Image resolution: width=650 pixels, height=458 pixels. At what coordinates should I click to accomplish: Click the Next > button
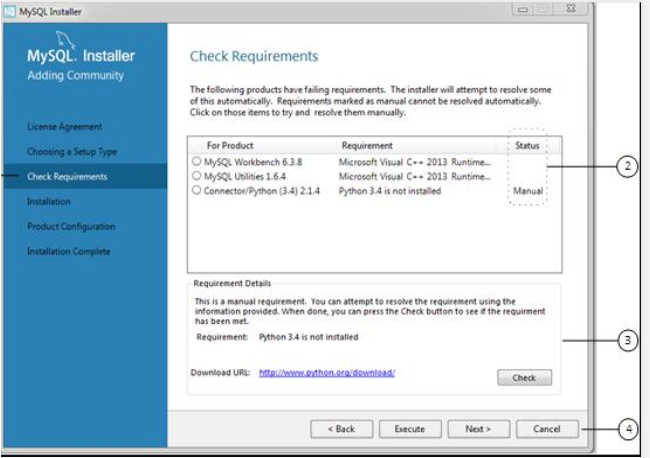click(x=478, y=429)
